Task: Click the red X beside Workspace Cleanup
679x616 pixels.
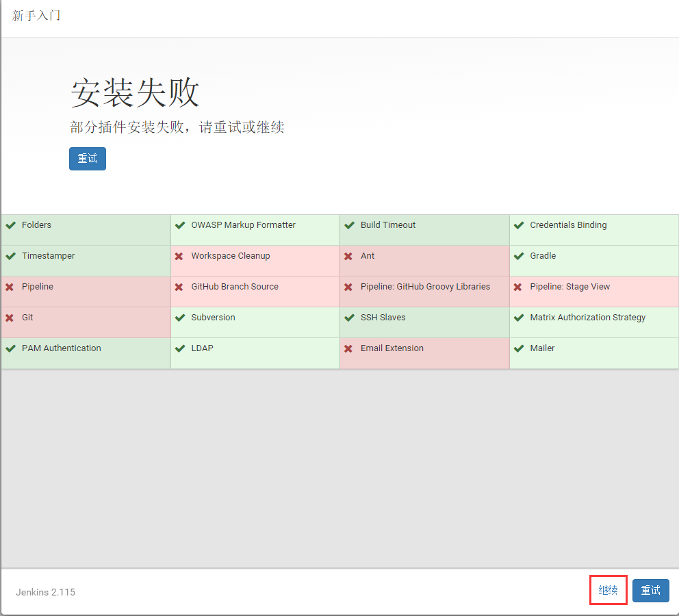Action: point(179,256)
